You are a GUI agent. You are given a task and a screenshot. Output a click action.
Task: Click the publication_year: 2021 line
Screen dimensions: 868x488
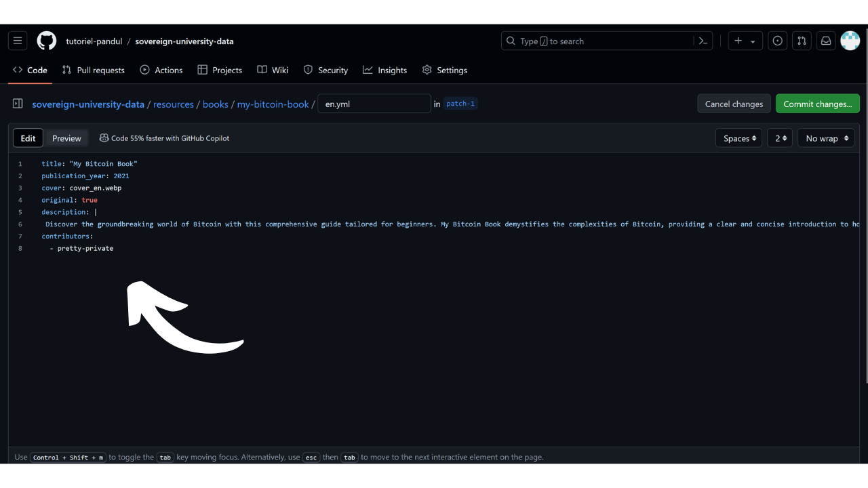pyautogui.click(x=85, y=176)
